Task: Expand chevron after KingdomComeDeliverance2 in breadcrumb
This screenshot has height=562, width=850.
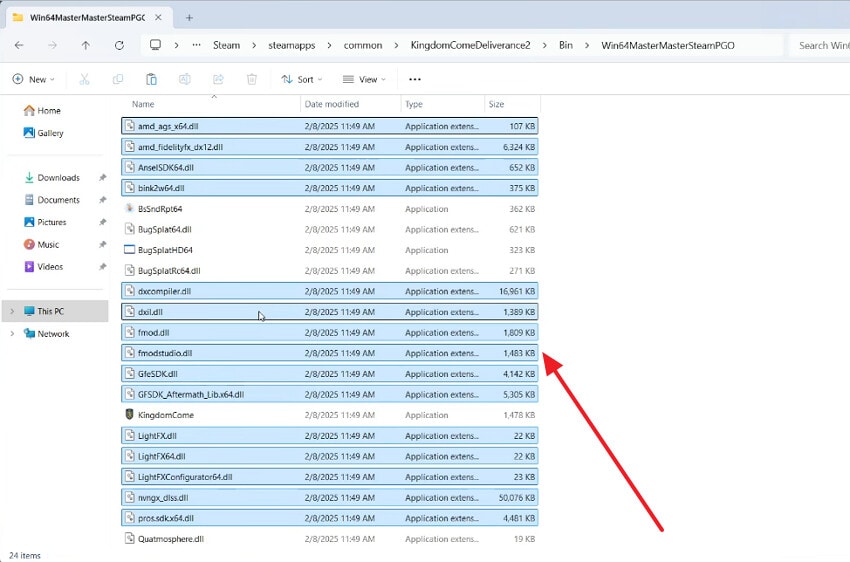Action: [544, 46]
